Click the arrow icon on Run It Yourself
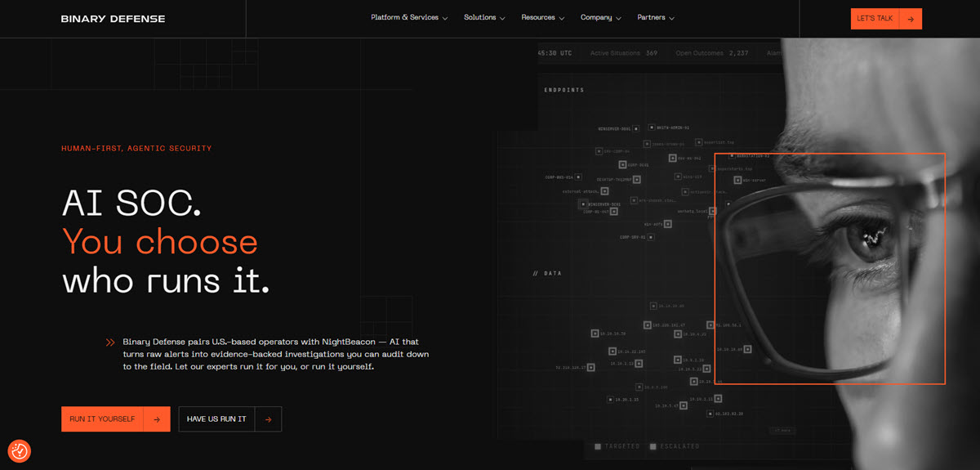Viewport: 980px width, 470px height. click(157, 419)
